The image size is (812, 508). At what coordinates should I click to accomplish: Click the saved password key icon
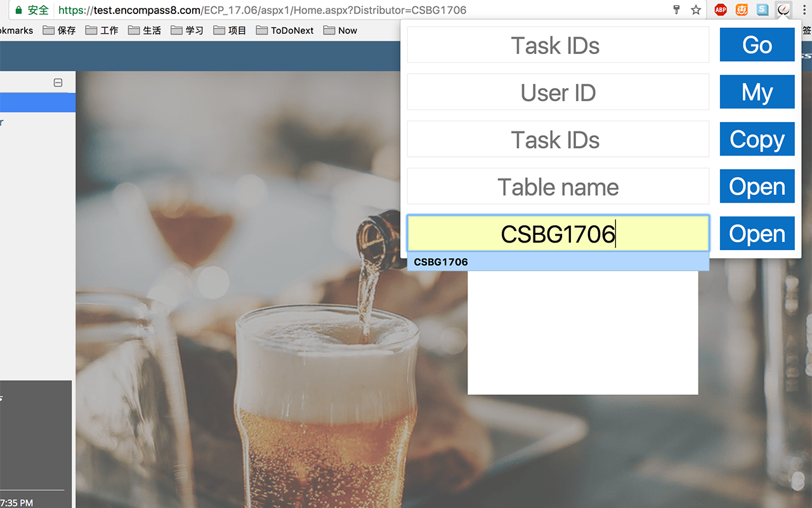point(677,10)
